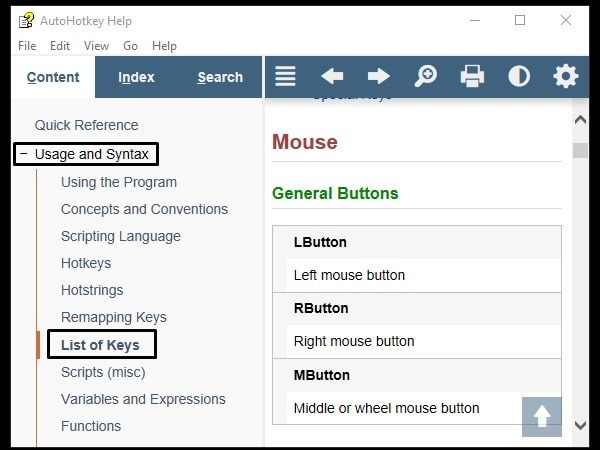Viewport: 600px width, 450px height.
Task: Click the Mouse heading
Action: point(305,142)
